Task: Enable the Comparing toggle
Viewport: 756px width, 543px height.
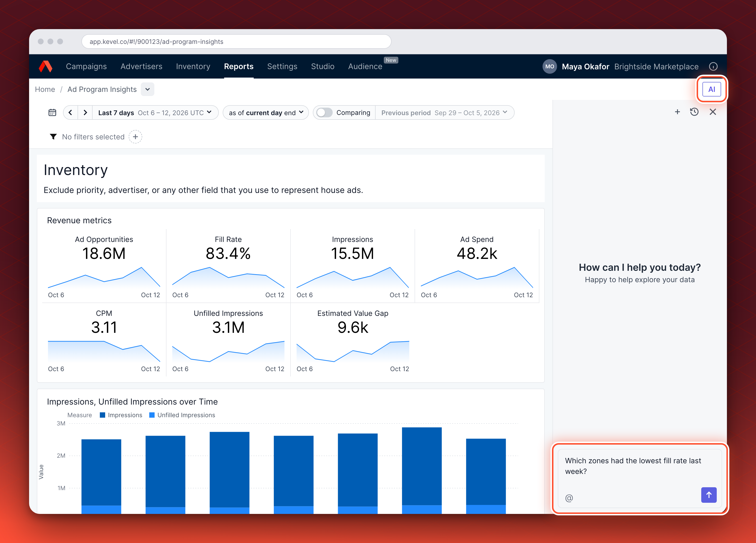Action: (x=324, y=113)
